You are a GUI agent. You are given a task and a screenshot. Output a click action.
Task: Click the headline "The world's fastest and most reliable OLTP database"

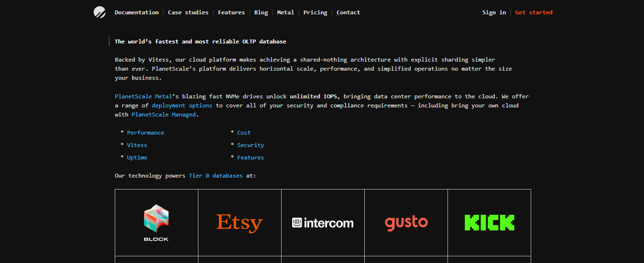(200, 42)
